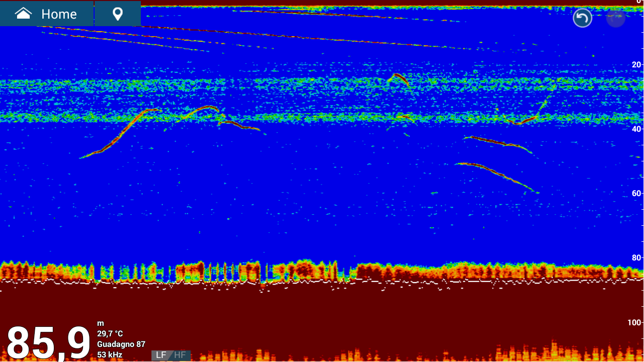Tap the Home house icon
Viewport: 644px width, 362px height.
(24, 14)
